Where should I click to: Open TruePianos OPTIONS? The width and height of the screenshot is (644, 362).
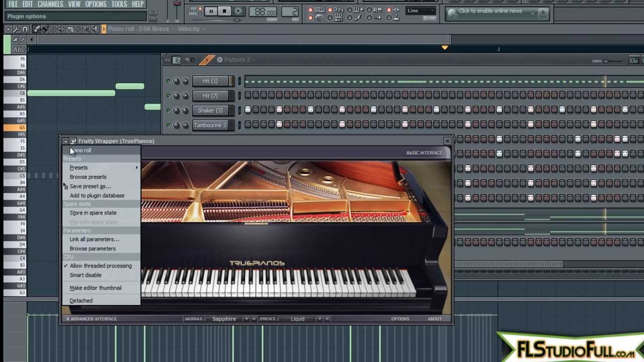(400, 319)
